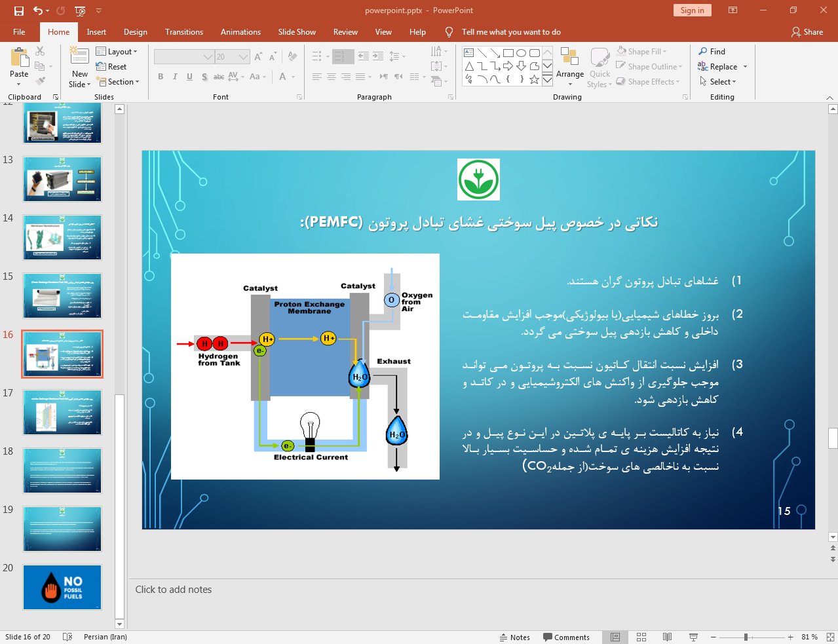Screen dimensions: 838x644
Task: Save the presentation from Quick Access Toolbar
Action: pyautogui.click(x=18, y=10)
